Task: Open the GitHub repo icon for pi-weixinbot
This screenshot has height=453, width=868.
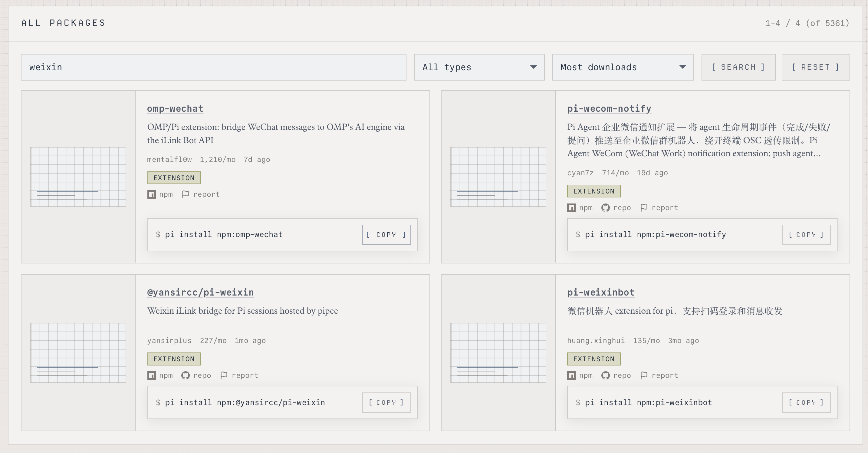Action: coord(606,375)
